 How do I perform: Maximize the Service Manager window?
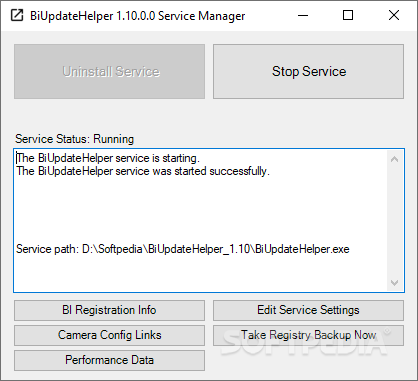click(x=348, y=15)
